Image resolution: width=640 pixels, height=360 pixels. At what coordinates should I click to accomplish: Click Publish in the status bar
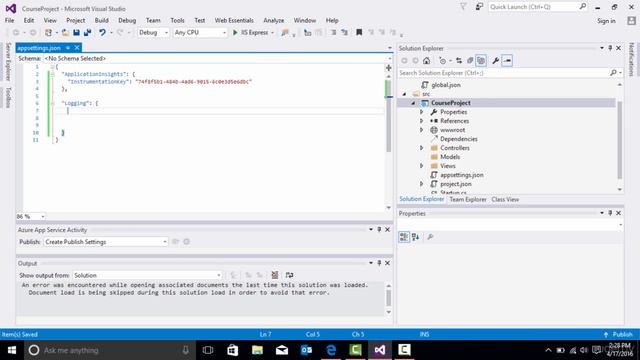(618, 334)
